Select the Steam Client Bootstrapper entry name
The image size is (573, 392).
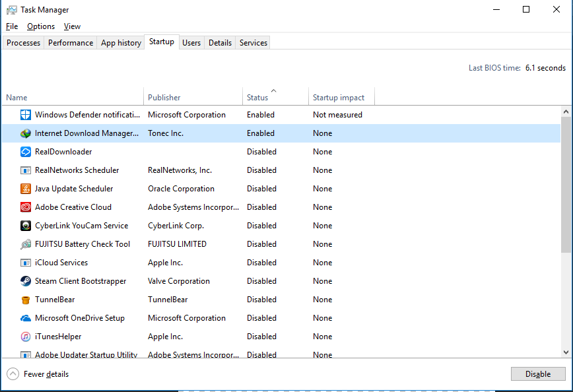[81, 281]
